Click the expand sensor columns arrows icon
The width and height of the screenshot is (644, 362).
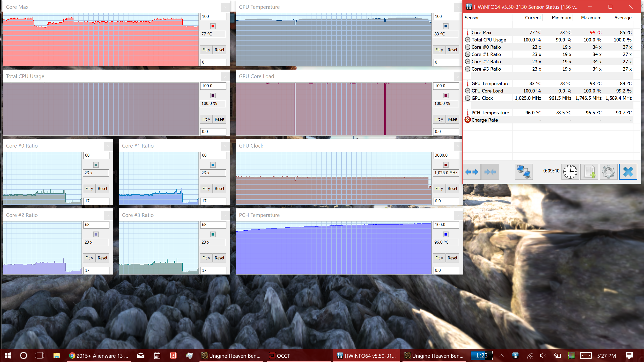(472, 172)
